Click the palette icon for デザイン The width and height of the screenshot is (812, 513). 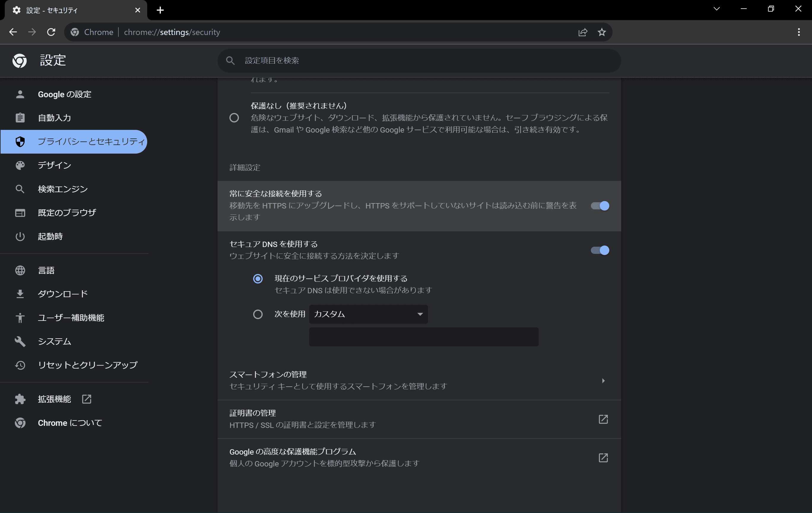(x=20, y=165)
